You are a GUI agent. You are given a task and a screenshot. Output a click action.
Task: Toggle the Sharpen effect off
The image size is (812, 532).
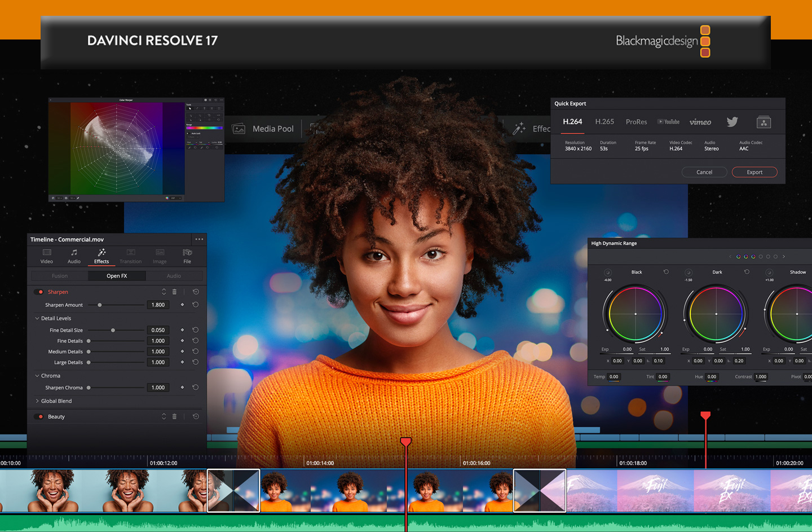[x=39, y=292]
